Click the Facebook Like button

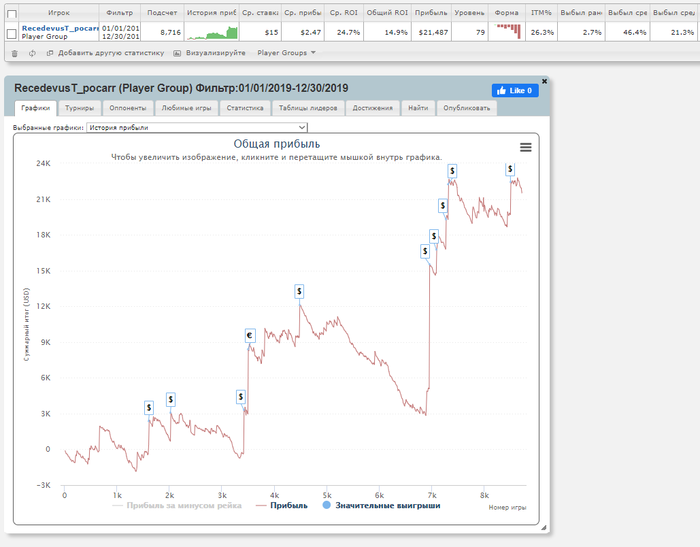(515, 91)
